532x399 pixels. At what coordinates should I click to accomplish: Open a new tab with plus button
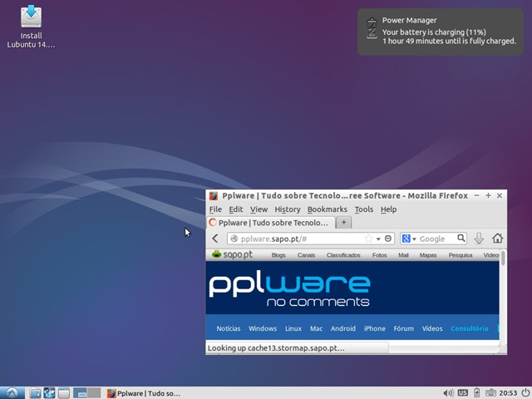[x=343, y=223]
